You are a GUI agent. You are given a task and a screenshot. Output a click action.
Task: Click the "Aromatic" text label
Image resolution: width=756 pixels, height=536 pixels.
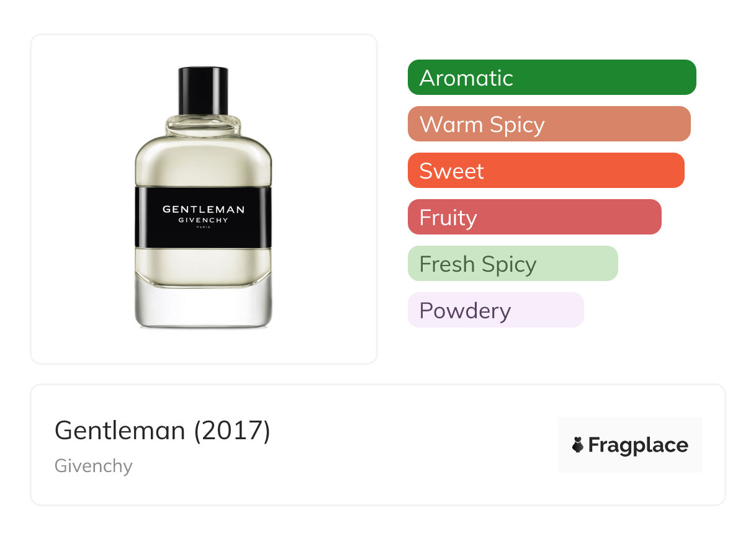[x=466, y=78]
